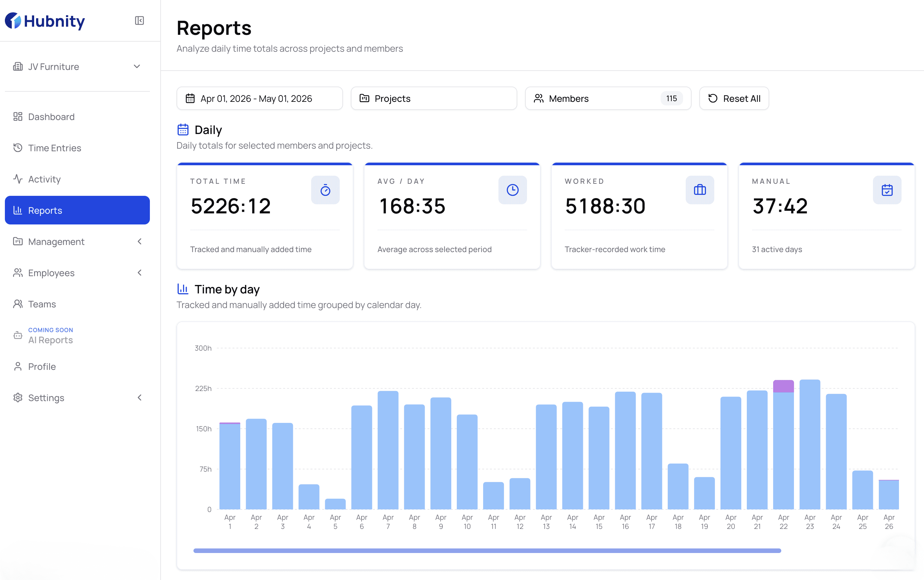Click the Settings gear icon

(18, 398)
